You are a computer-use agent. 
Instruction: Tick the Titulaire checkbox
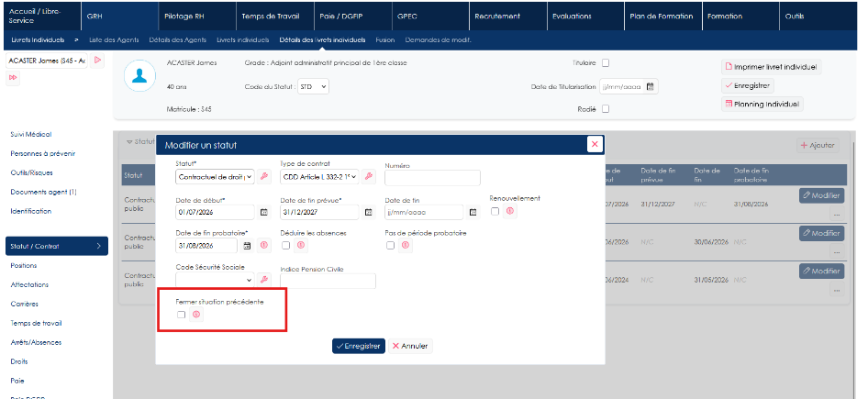(606, 63)
